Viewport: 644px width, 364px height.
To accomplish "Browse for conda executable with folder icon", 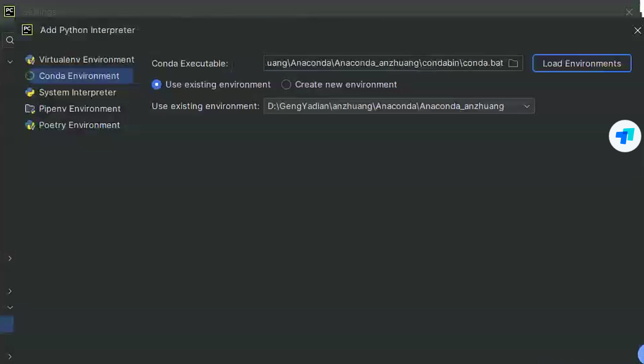I will coord(513,63).
